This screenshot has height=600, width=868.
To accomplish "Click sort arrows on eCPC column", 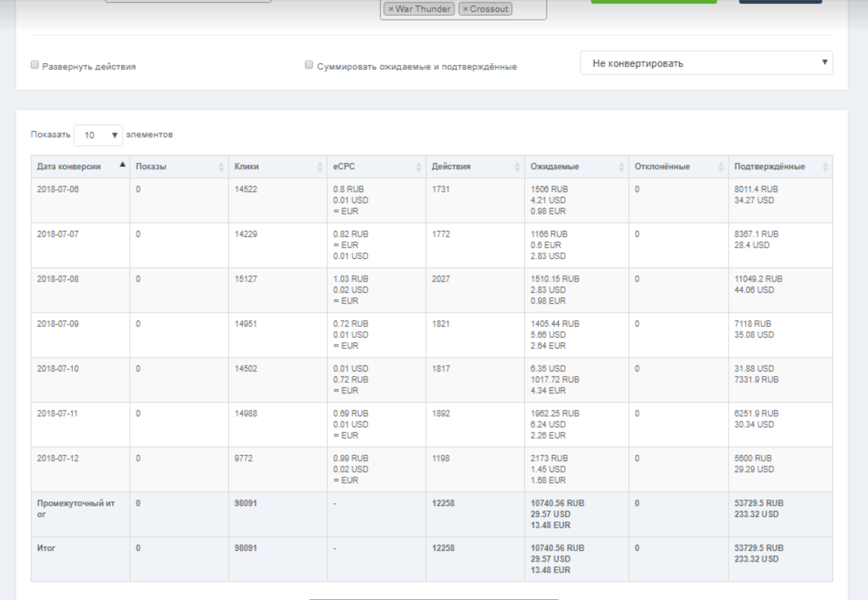I will pyautogui.click(x=419, y=167).
